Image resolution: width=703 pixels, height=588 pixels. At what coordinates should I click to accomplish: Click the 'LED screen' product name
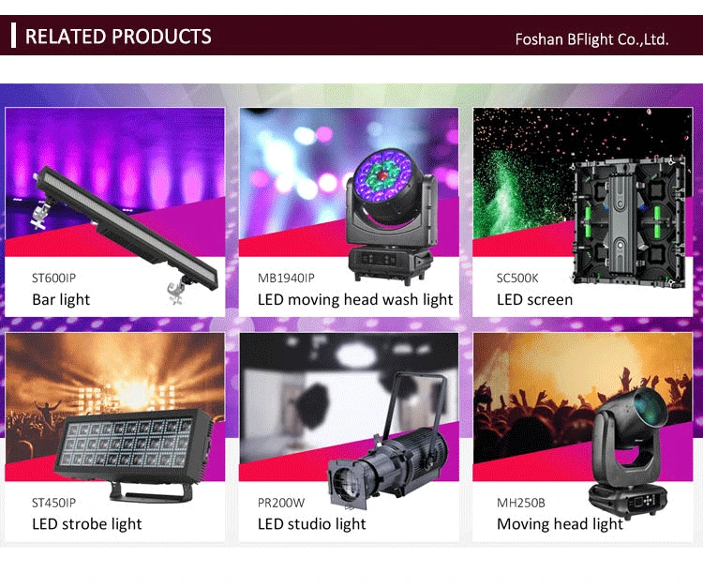pos(534,299)
